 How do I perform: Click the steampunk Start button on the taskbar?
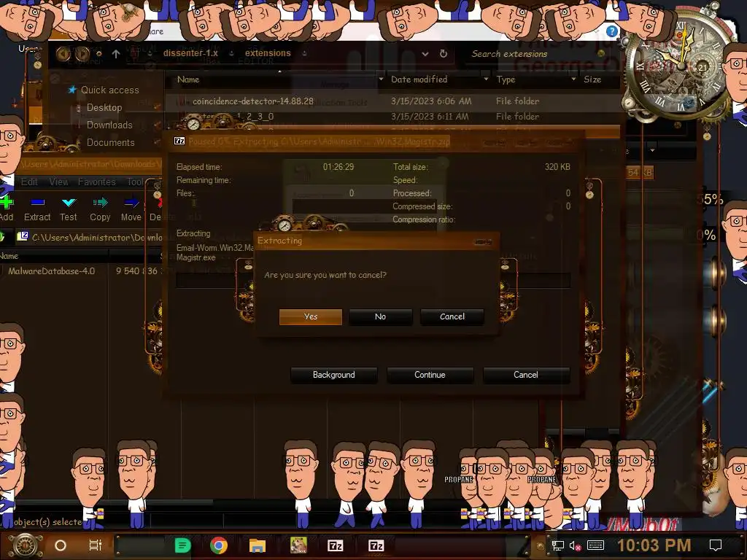[25, 545]
